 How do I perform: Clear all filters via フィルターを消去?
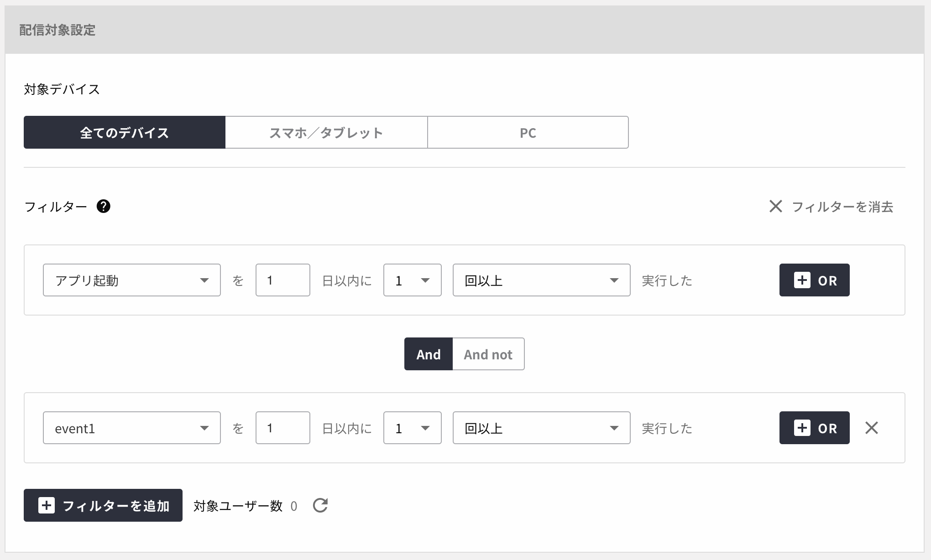click(831, 207)
